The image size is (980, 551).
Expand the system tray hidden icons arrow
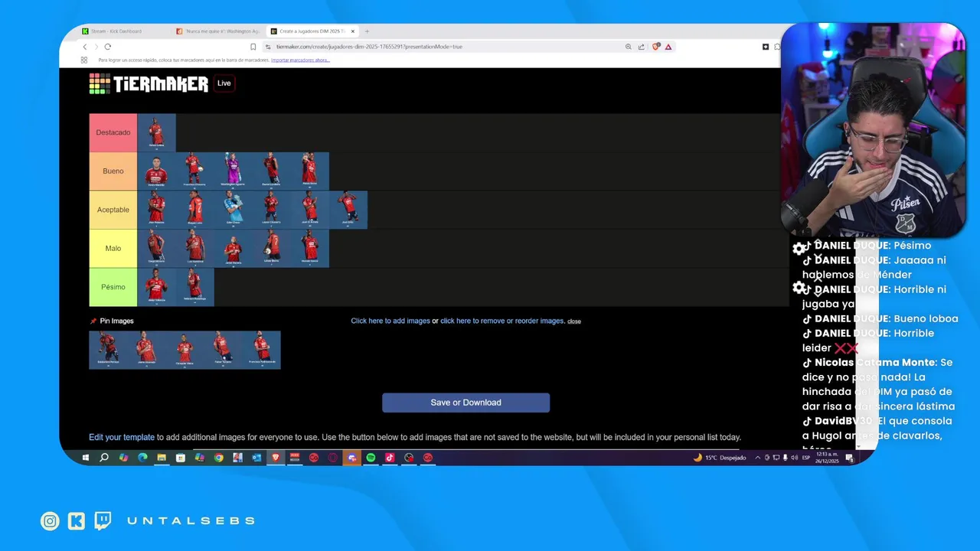(758, 458)
